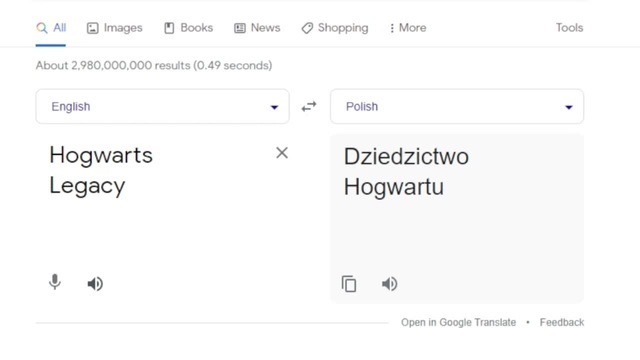
Task: Expand the More search options menu
Action: click(x=408, y=28)
